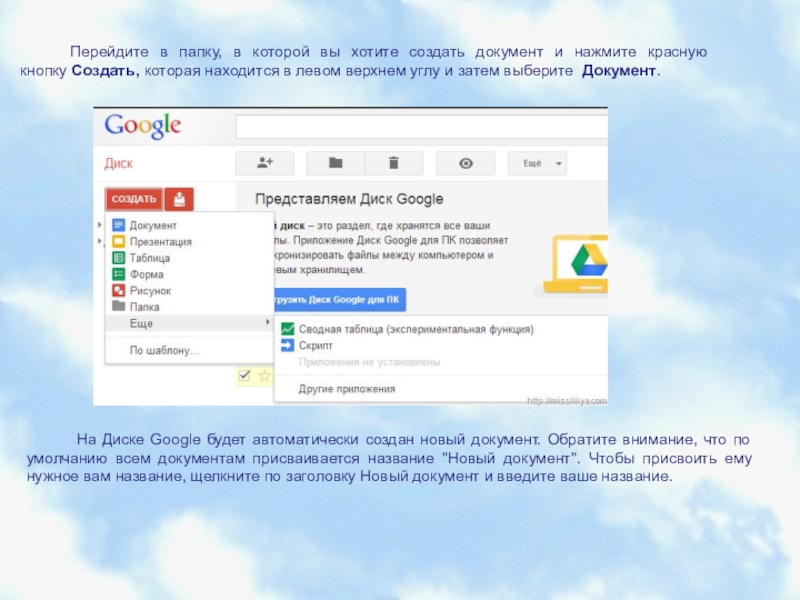Choose Презентация from the create menu
This screenshot has height=600, width=800.
(189, 242)
